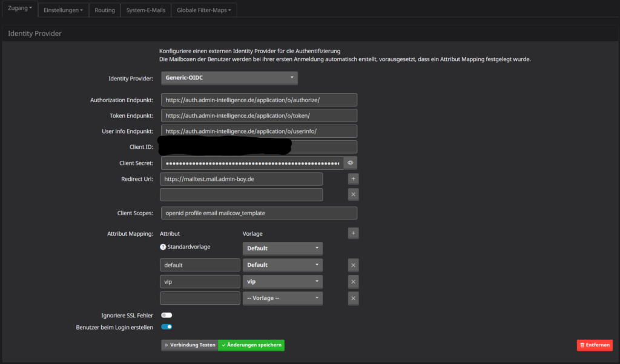Click the red Entfernen button

point(595,345)
